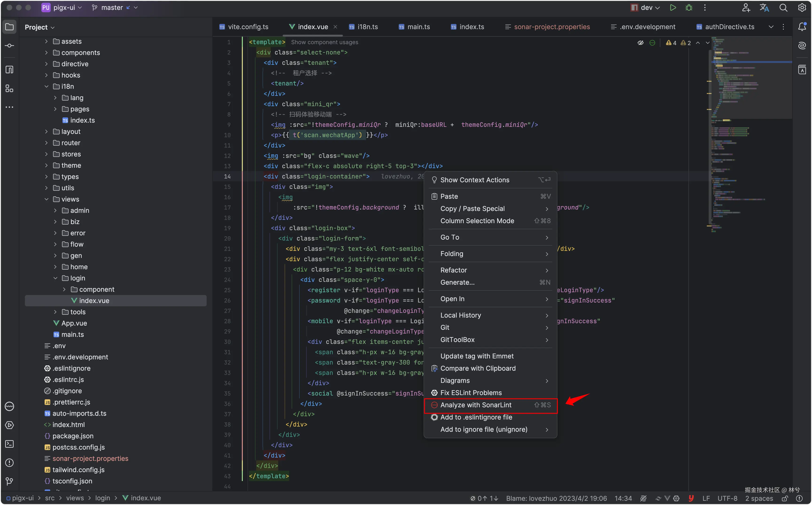Open the Terminal tool window
Viewport: 812px width, 505px height.
tap(9, 444)
